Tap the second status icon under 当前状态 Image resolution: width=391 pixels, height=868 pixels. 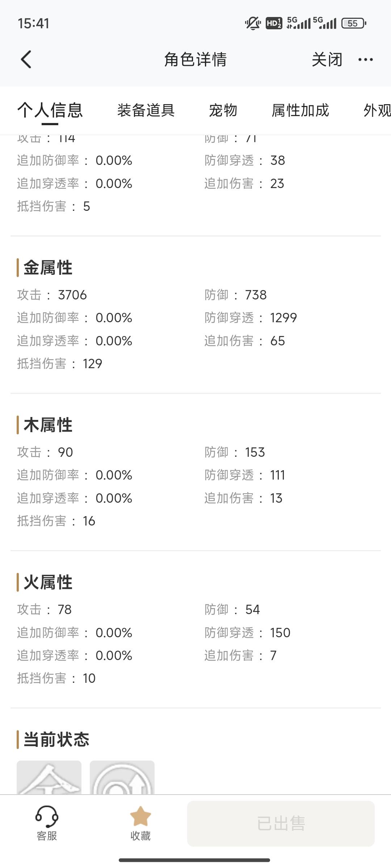pos(122,777)
